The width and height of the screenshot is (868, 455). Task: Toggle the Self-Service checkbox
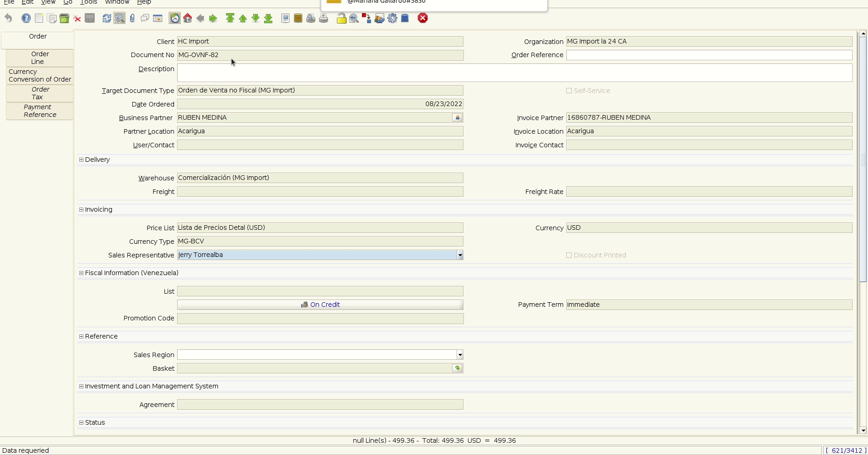pos(569,91)
